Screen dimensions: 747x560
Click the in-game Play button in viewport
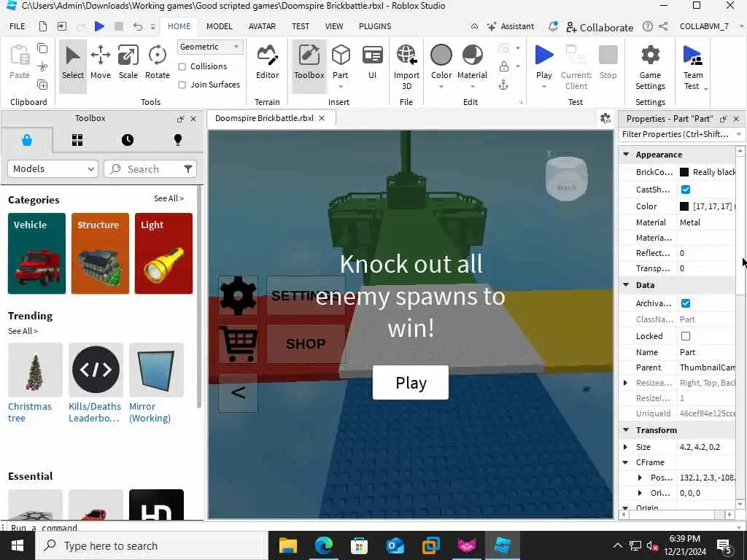click(411, 383)
